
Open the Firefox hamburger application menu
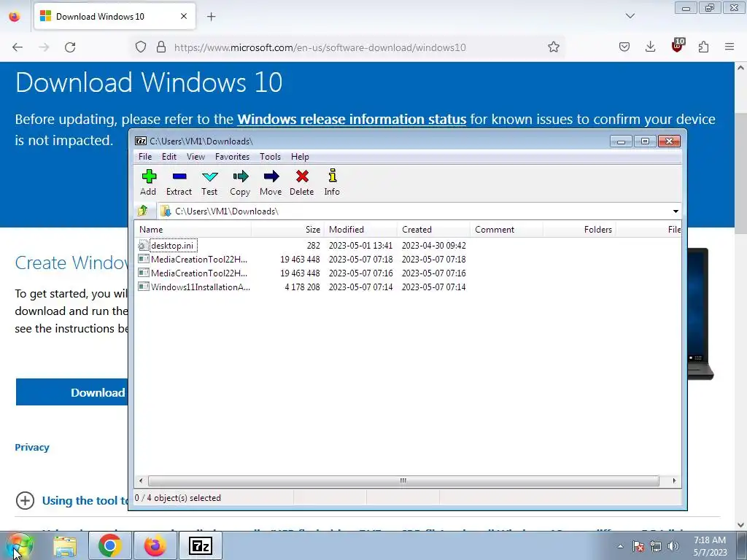[729, 47]
